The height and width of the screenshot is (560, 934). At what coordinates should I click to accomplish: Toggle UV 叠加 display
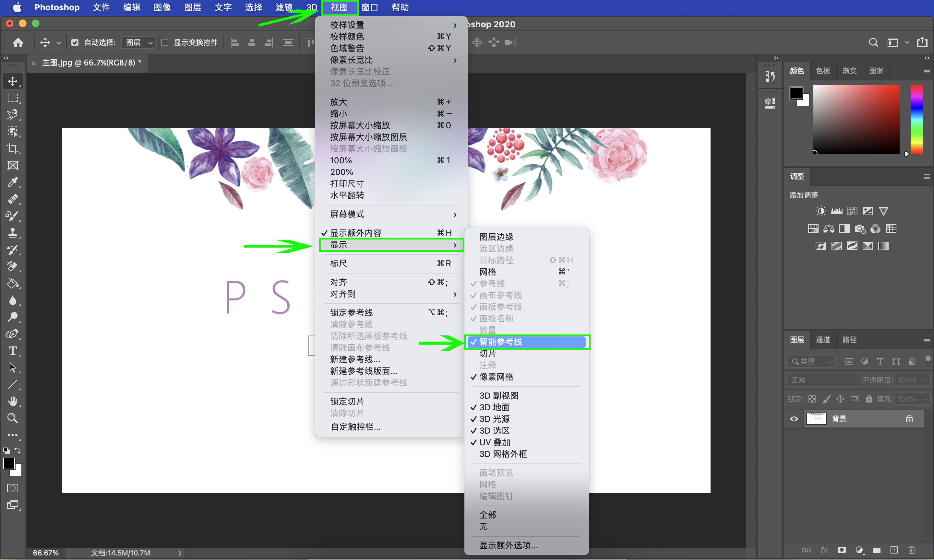click(526, 443)
